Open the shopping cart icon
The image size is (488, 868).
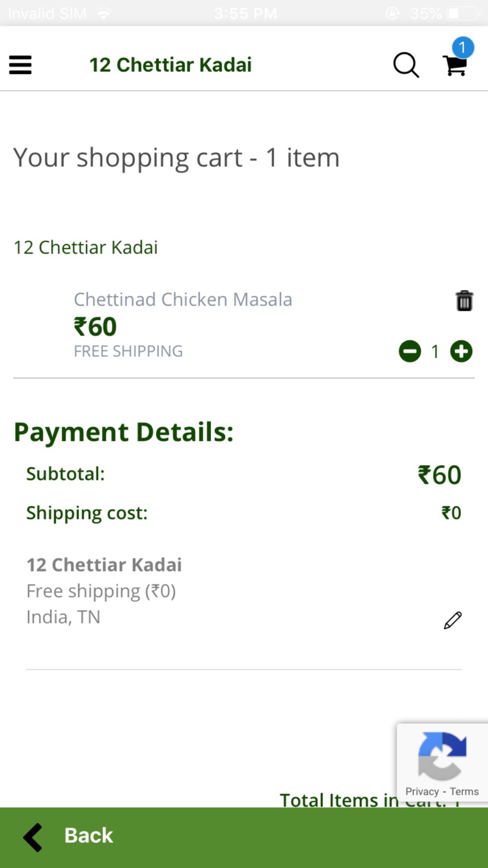(454, 65)
